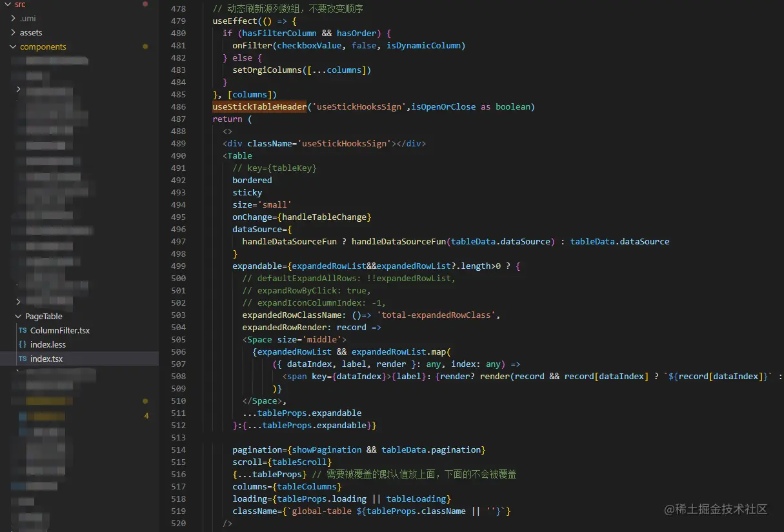Click the 'total-expandedRowClass' string

[x=436, y=315]
